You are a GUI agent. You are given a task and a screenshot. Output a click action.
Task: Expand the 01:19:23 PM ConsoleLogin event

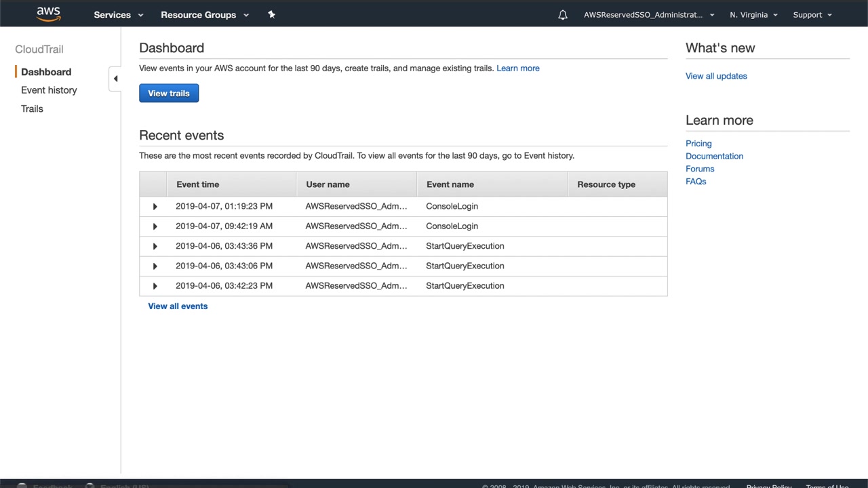pos(155,206)
